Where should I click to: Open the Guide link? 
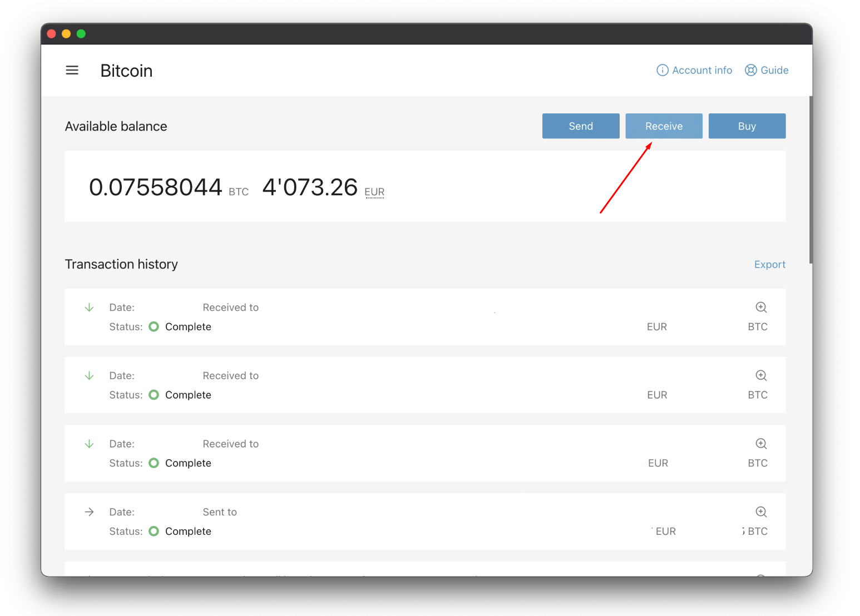tap(767, 70)
